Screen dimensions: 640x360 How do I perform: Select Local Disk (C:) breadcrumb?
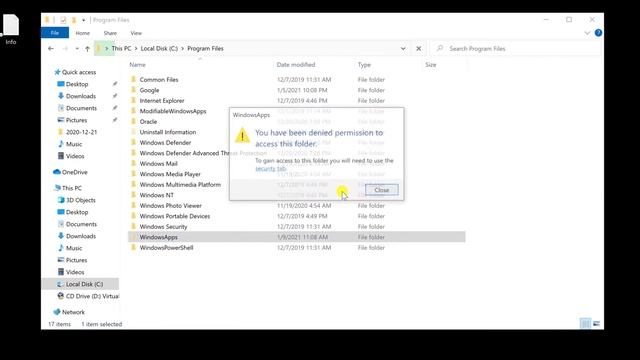[x=159, y=48]
